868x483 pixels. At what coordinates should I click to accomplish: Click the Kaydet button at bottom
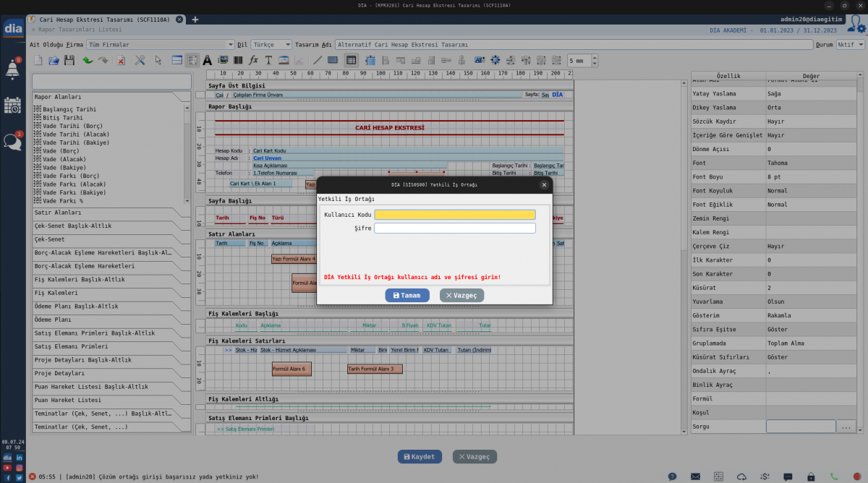tap(420, 457)
